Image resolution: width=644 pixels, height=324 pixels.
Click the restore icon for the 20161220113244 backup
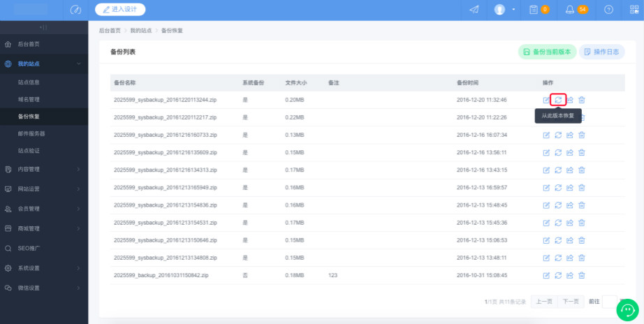pyautogui.click(x=558, y=100)
